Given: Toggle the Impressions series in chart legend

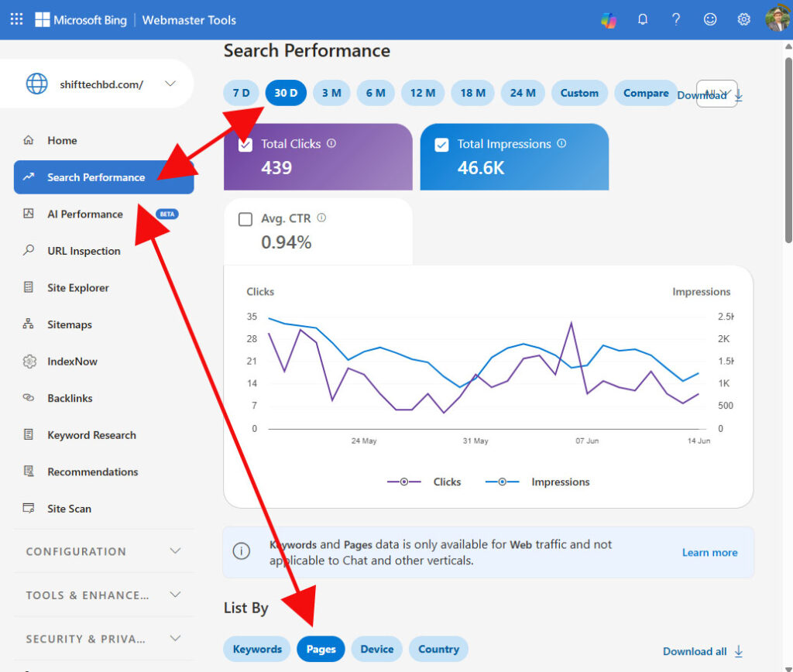Looking at the screenshot, I should [537, 482].
